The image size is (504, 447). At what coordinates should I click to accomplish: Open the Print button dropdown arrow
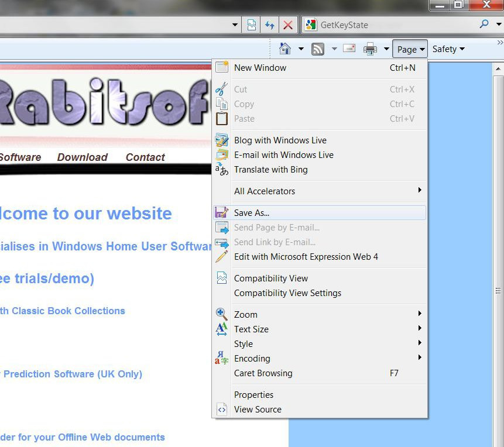pos(387,49)
